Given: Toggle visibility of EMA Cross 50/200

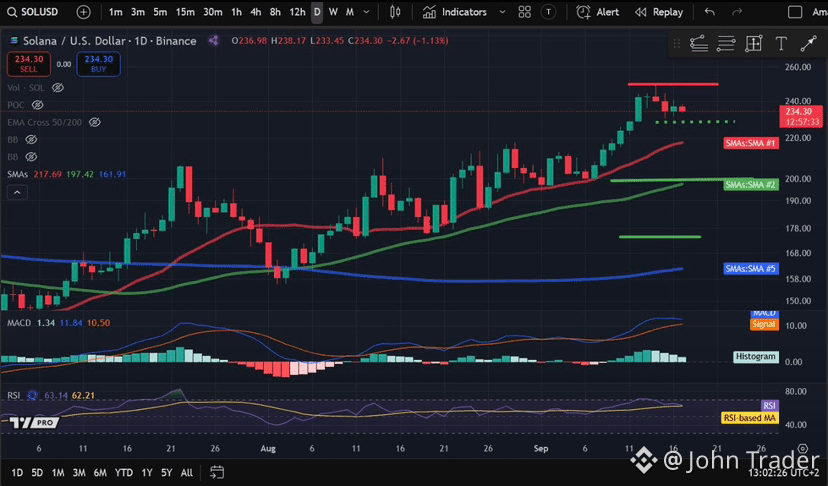Looking at the screenshot, I should [x=95, y=123].
